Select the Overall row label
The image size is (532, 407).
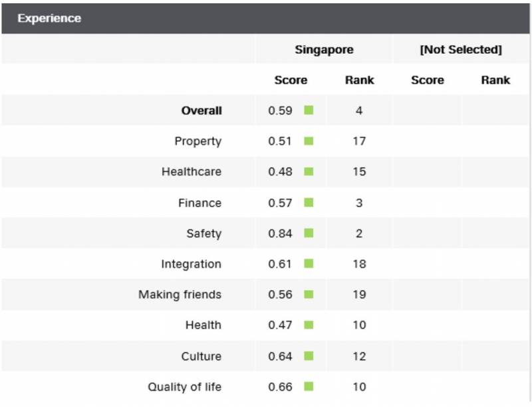pos(201,111)
